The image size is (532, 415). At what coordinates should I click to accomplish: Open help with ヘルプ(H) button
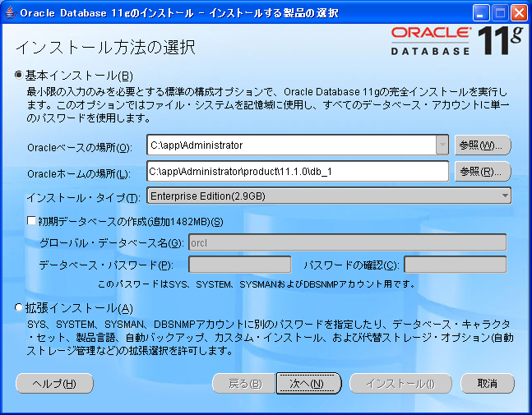tap(54, 384)
